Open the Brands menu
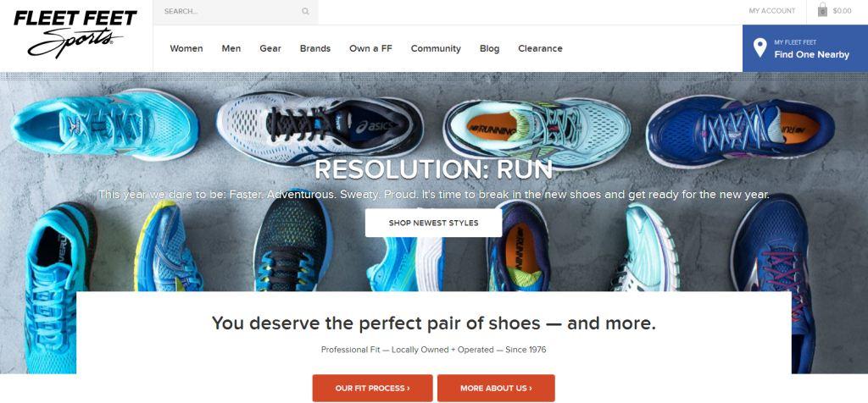 [x=315, y=48]
